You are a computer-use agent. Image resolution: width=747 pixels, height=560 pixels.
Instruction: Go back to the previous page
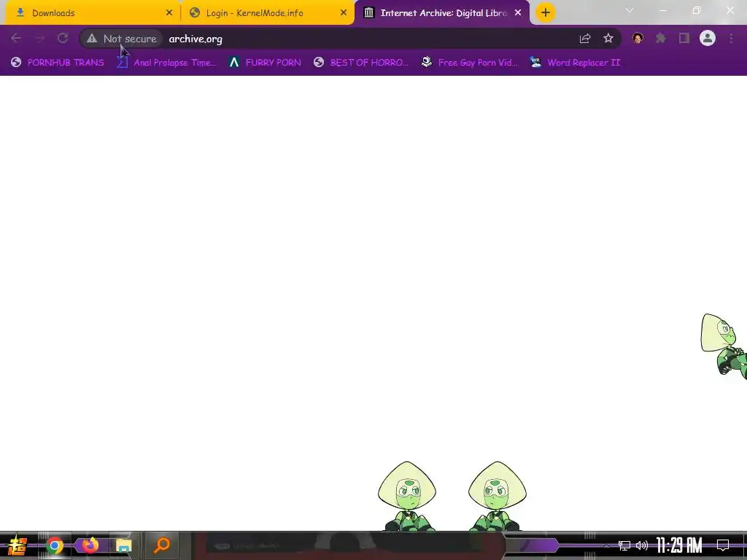[16, 38]
